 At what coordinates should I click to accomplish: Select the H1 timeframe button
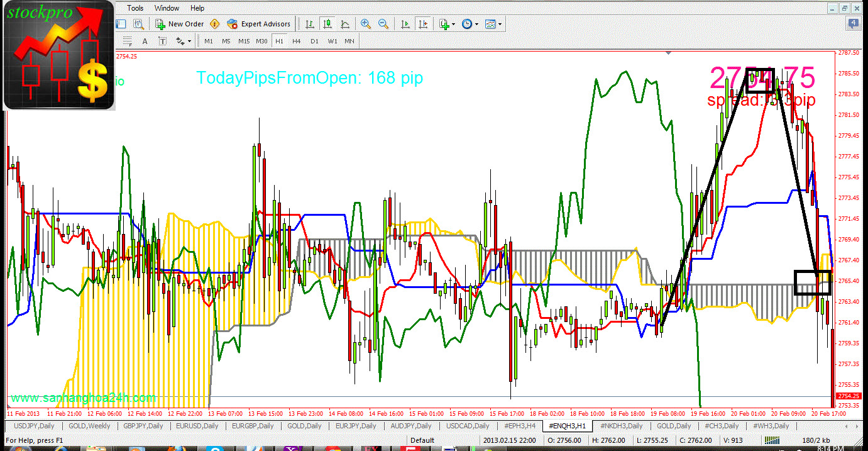(x=280, y=42)
